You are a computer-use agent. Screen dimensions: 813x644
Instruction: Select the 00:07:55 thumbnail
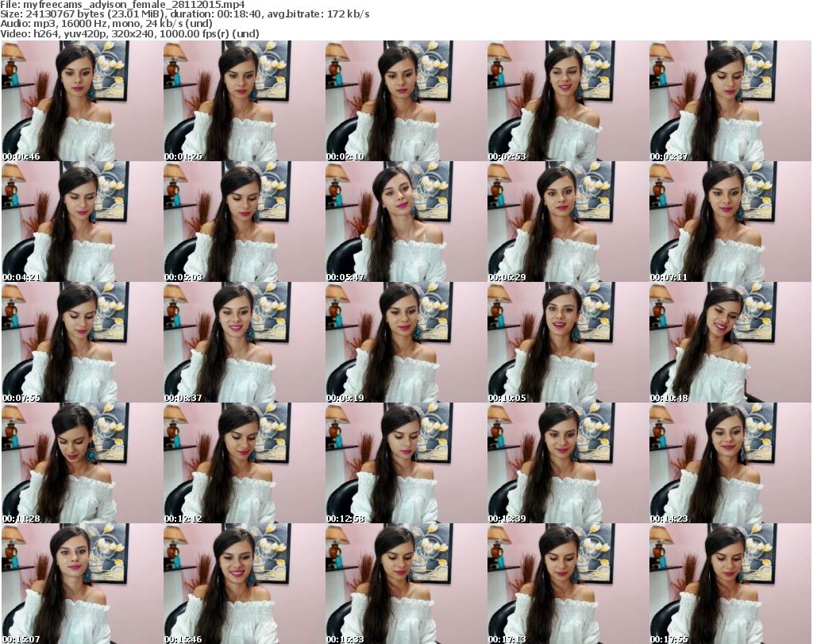pos(82,343)
